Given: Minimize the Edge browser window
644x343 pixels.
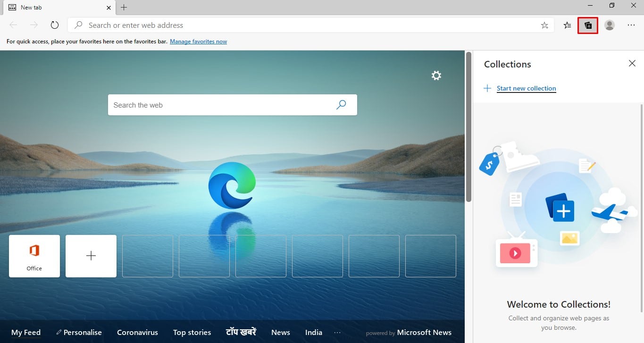Looking at the screenshot, I should pyautogui.click(x=590, y=6).
